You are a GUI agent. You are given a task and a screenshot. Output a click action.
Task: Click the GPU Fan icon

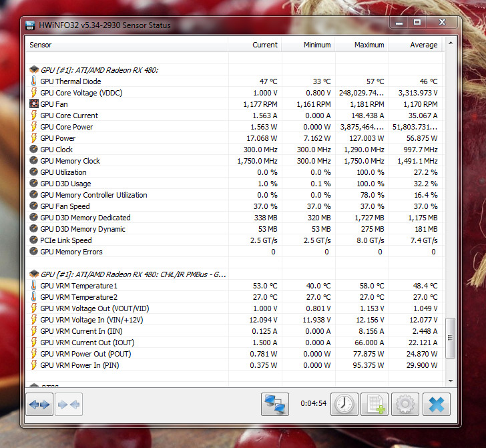click(34, 103)
